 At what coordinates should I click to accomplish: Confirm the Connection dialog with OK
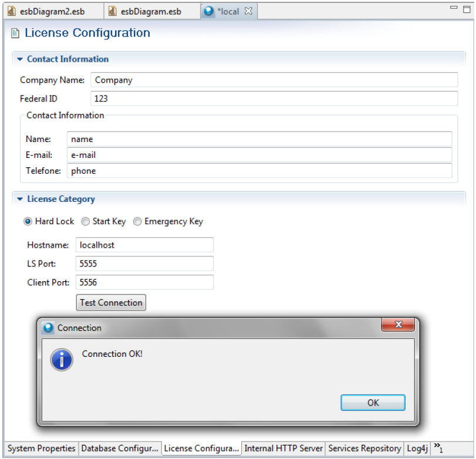click(x=373, y=403)
